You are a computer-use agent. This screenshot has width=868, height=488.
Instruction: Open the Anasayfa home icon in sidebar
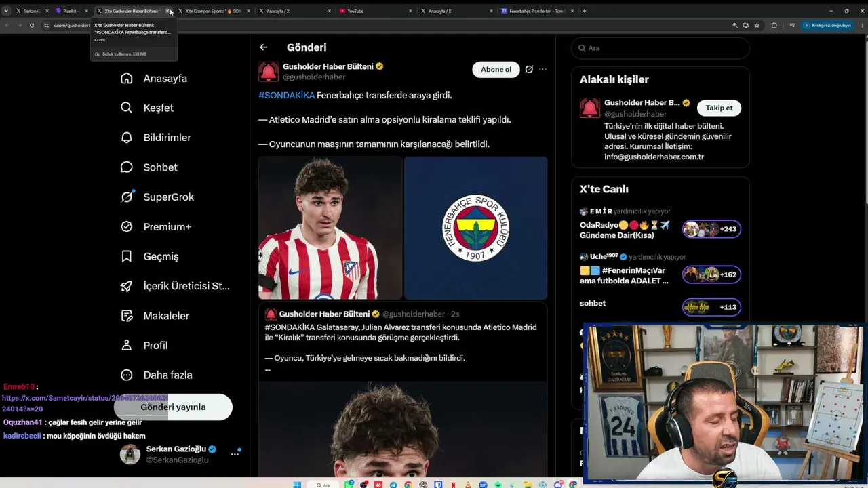point(126,78)
